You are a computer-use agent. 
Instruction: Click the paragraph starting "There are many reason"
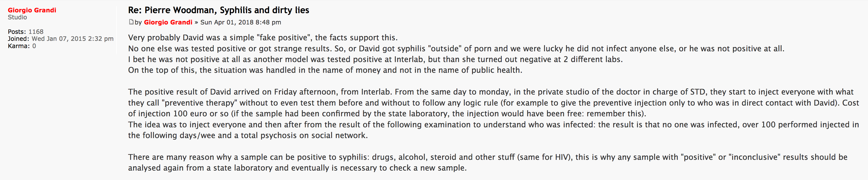coord(487,163)
